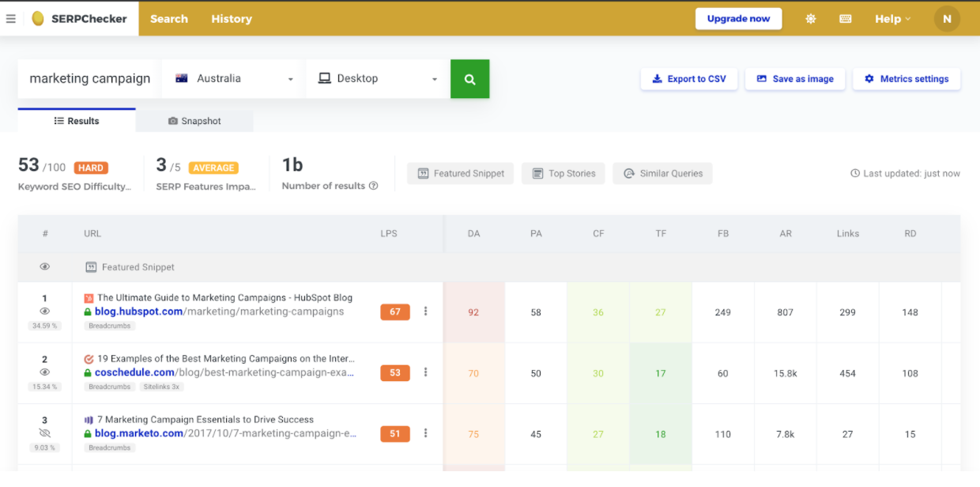Open keyboard shortcuts icon

[846, 19]
